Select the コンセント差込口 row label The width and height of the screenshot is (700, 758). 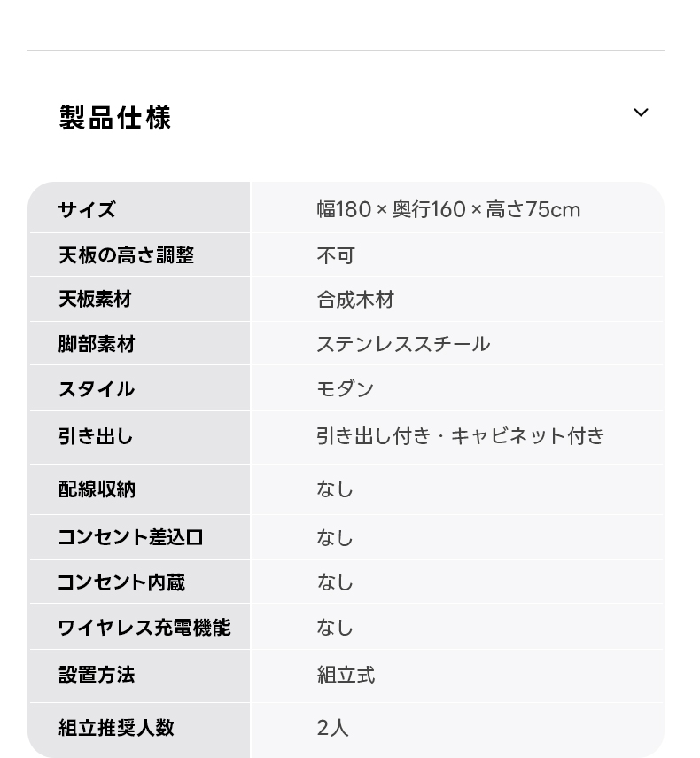coord(130,537)
